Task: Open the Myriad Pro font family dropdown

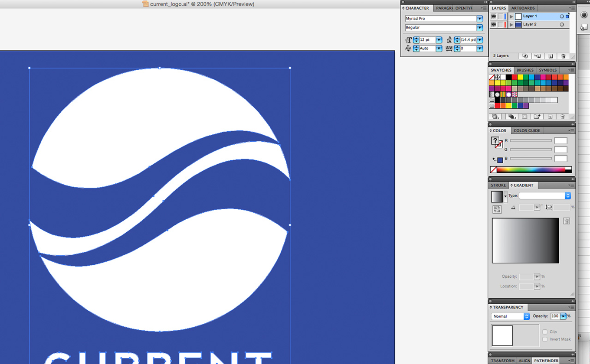Action: (480, 19)
